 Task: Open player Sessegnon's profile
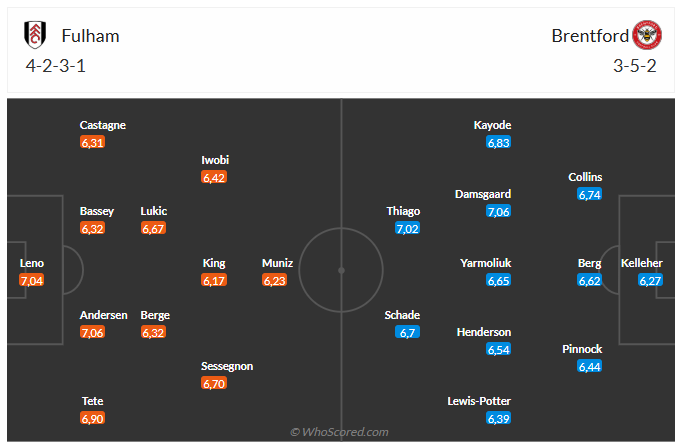[x=227, y=366]
